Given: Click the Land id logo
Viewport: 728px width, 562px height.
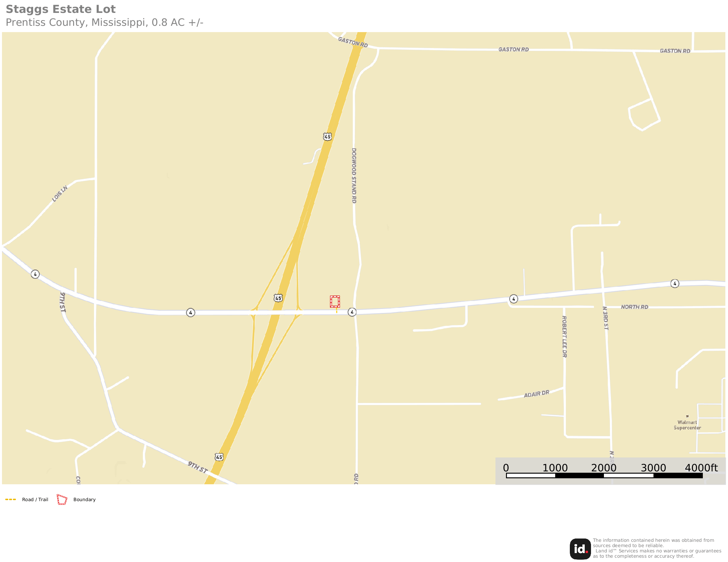Looking at the screenshot, I should 580,549.
